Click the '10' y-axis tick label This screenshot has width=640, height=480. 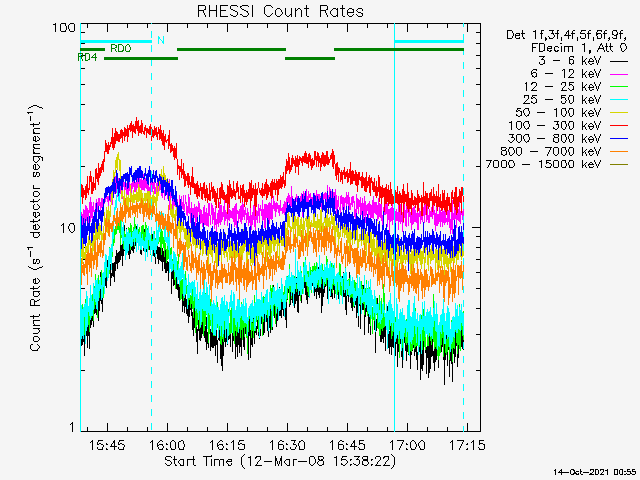point(68,228)
